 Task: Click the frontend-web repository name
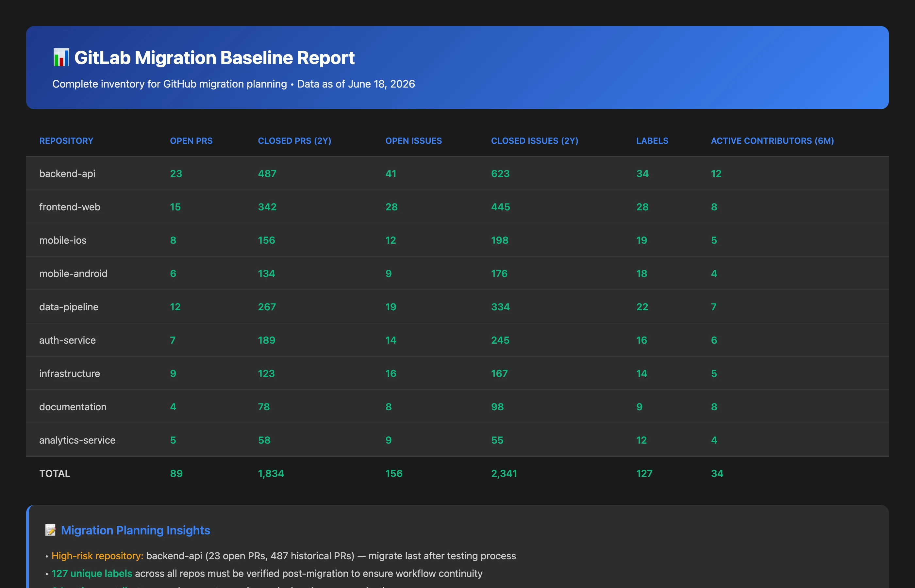[x=70, y=207]
